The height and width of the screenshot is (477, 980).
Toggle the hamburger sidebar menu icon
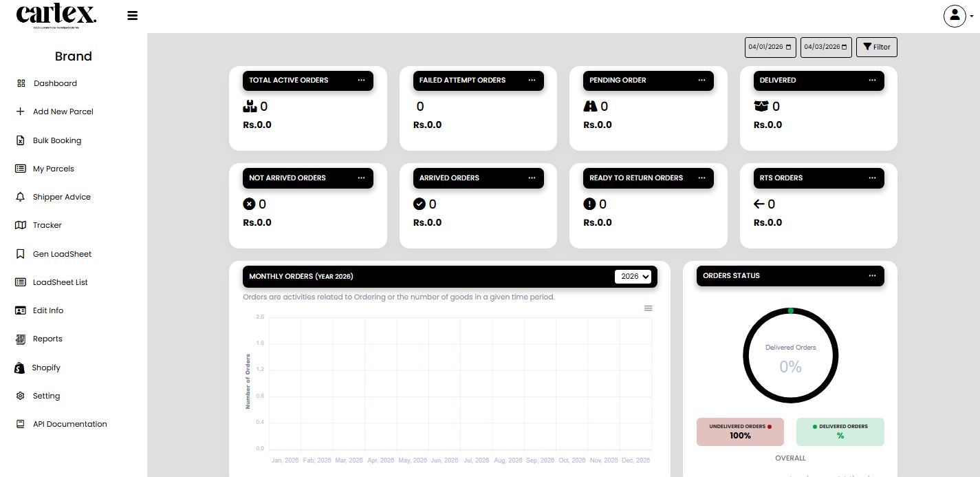tap(133, 16)
